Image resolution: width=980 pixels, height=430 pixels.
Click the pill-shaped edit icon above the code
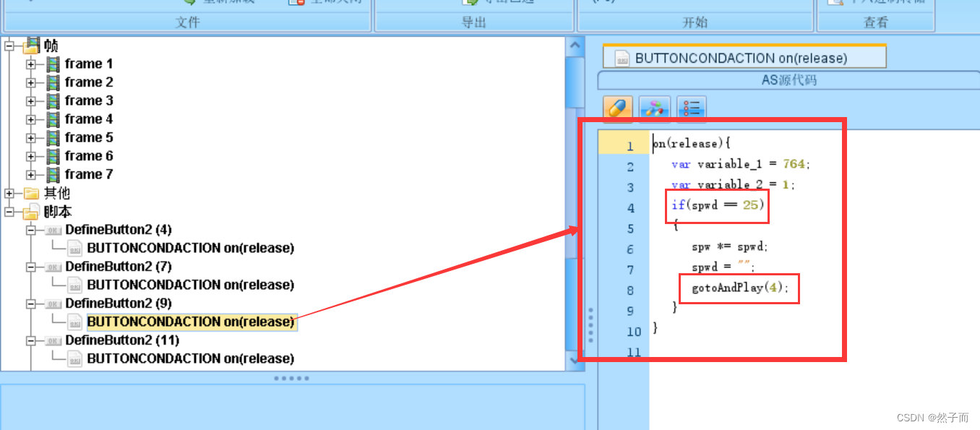point(617,108)
